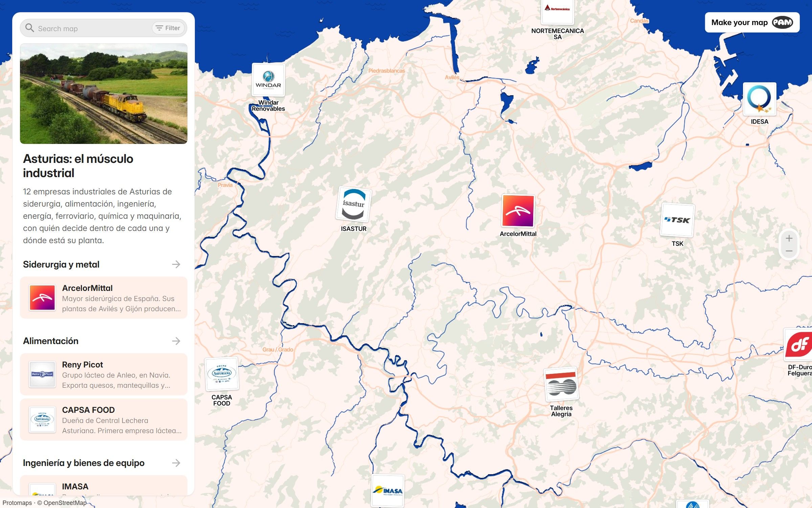Click the magnifier icon in search bar

[x=30, y=28]
